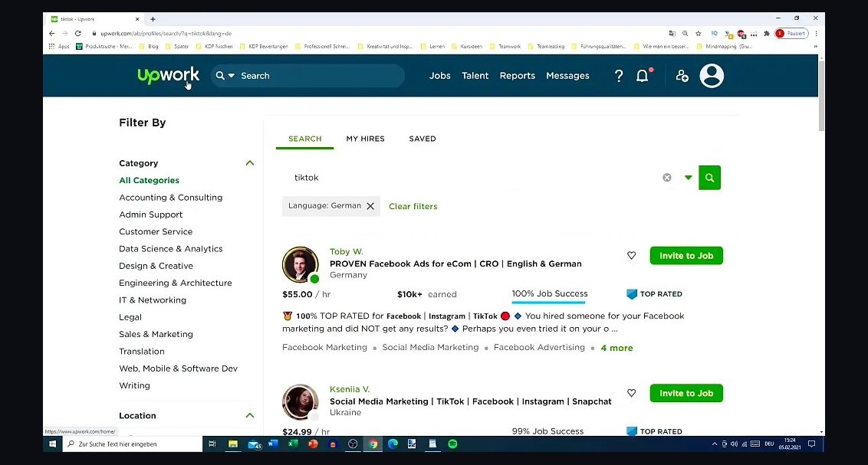The width and height of the screenshot is (868, 465).
Task: Open Excel from the taskbar
Action: [293, 444]
